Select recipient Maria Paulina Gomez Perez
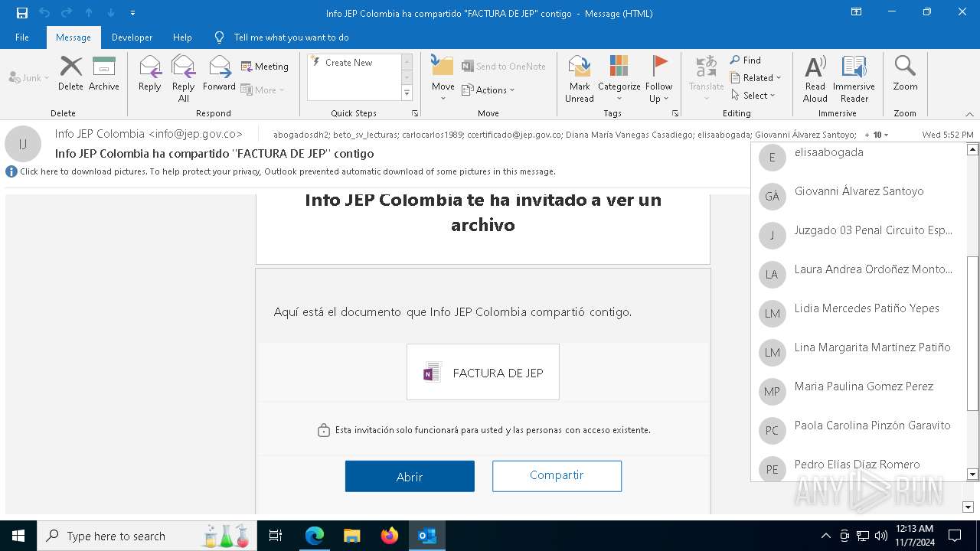Image resolution: width=980 pixels, height=551 pixels. click(x=858, y=391)
